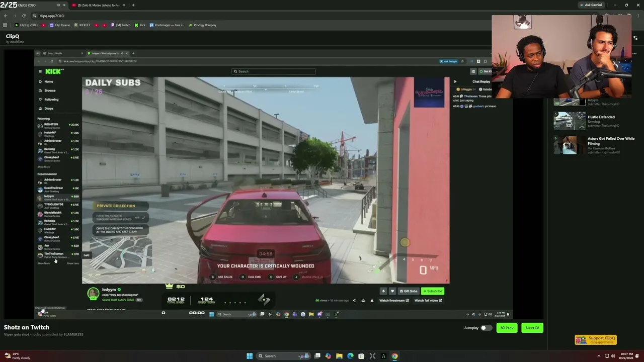Open the Windows Start menu
Viewport: 644px width, 362px height.
tap(250, 356)
